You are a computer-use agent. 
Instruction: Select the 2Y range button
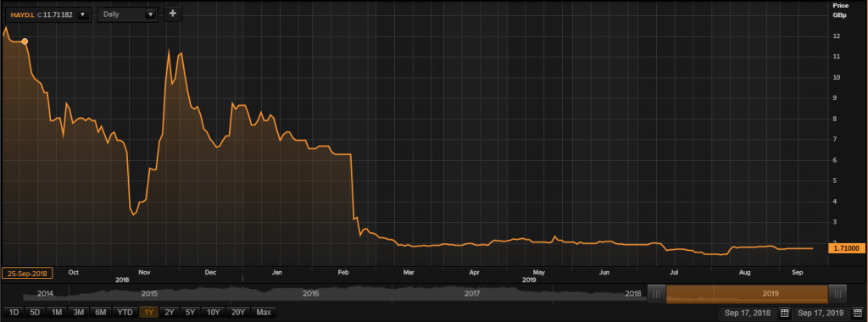[x=170, y=313]
